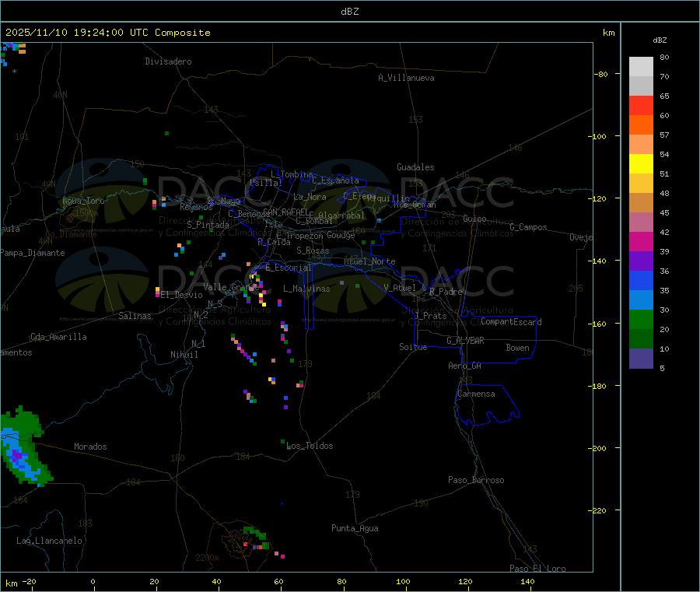Pick the gold 48-51 dBZ legend swatch
The image size is (700, 592).
point(641,184)
